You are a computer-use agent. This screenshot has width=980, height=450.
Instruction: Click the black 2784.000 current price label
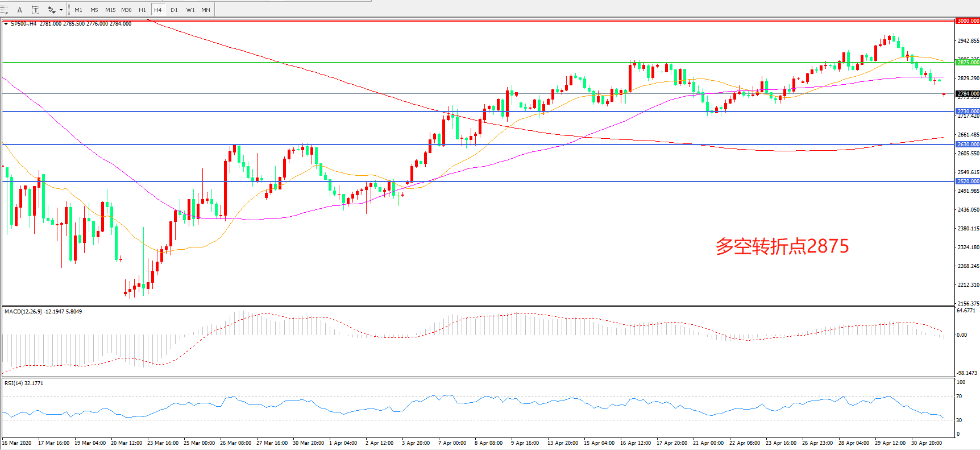[967, 94]
